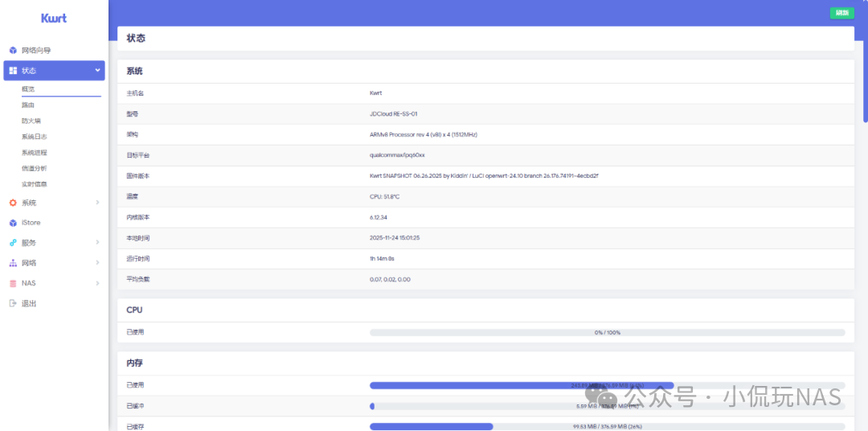Expand the 网络 menu chevron
The width and height of the screenshot is (868, 431).
coord(97,263)
